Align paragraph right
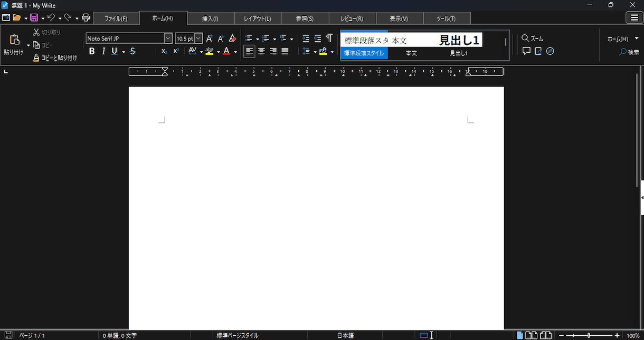The width and height of the screenshot is (644, 340). (273, 51)
